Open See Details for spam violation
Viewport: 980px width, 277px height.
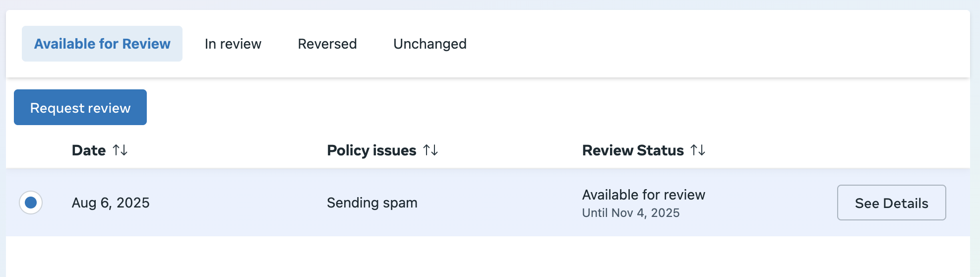click(891, 203)
